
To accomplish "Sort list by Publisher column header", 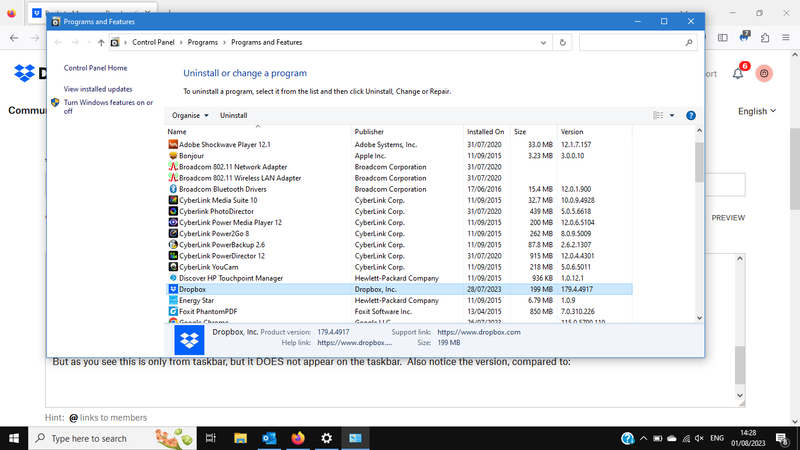I will coord(368,132).
